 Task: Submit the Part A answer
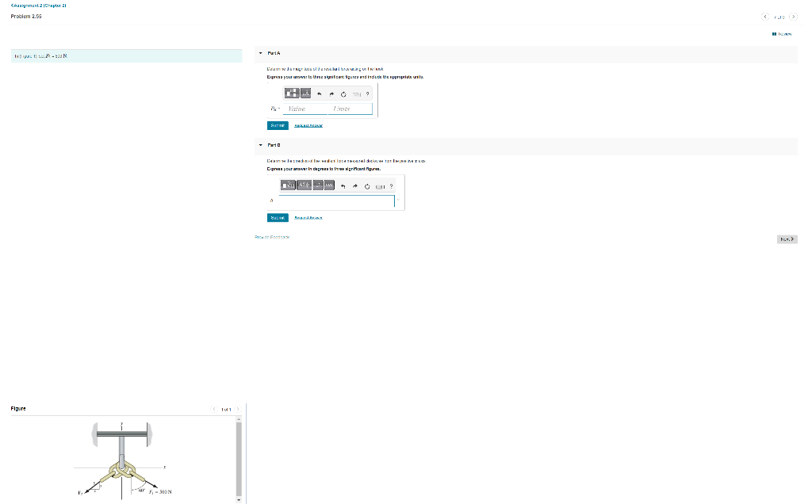pyautogui.click(x=278, y=126)
